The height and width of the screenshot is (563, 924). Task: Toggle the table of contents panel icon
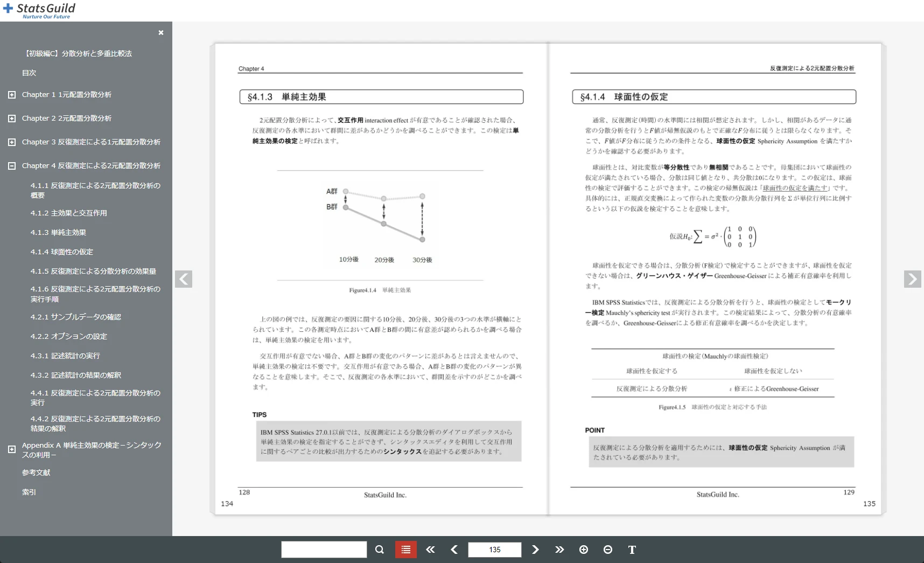pos(405,550)
